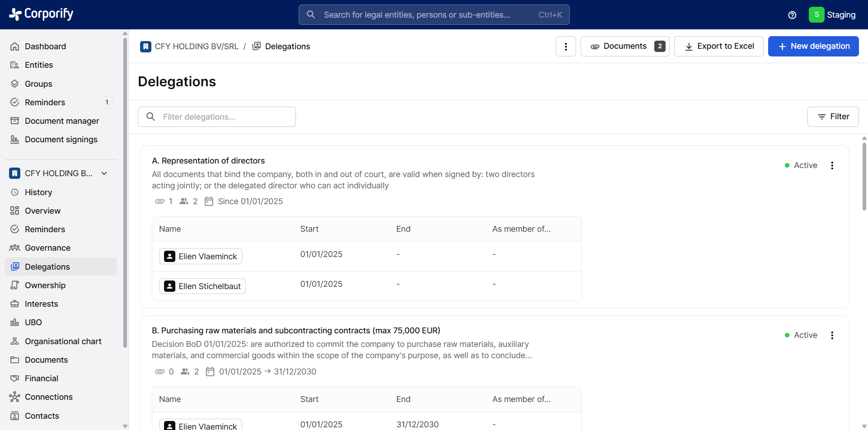Image resolution: width=868 pixels, height=430 pixels.
Task: Open options menu for delegation A
Action: click(832, 165)
